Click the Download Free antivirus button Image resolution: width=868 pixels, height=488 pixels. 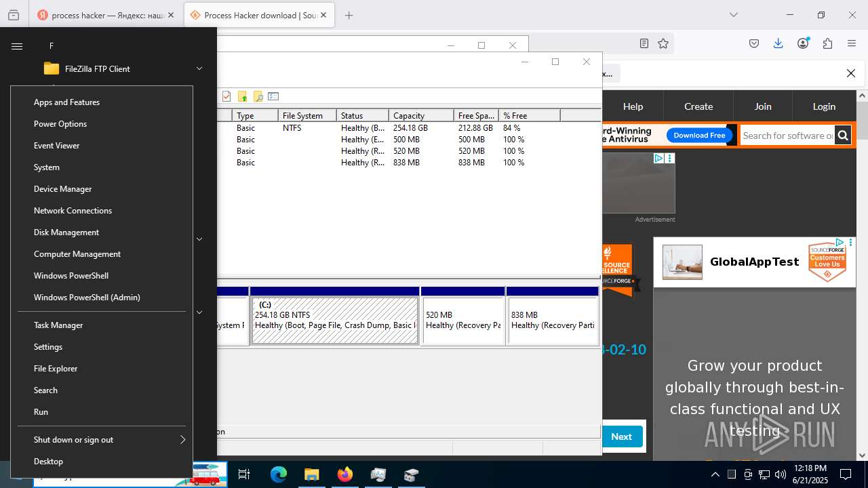coord(699,135)
